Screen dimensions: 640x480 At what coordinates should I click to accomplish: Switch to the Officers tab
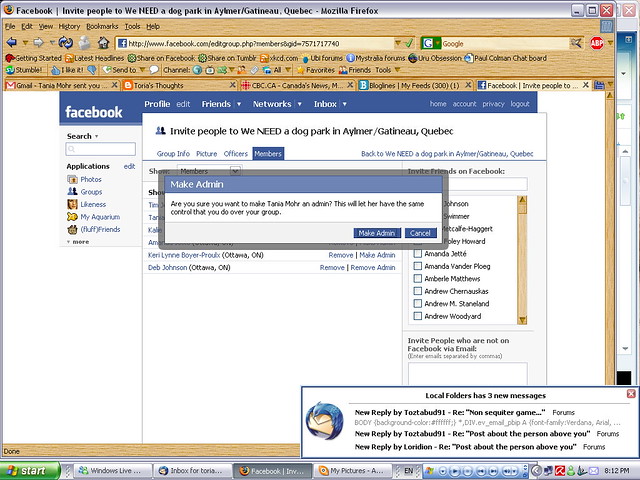click(x=236, y=153)
